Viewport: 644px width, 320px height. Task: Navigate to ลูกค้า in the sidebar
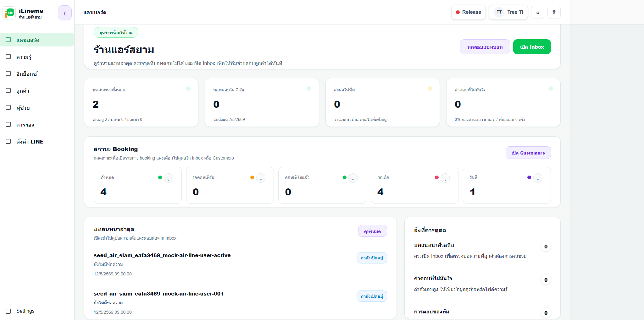(x=37, y=90)
